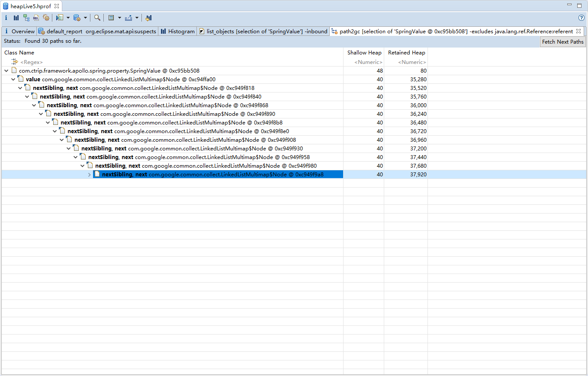Switch to the default_report suspects tab
Image resolution: width=588 pixels, height=376 pixels.
97,31
